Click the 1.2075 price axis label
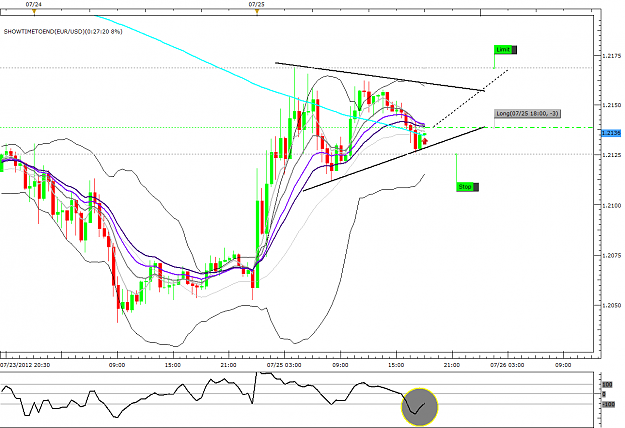This screenshot has height=428, width=625. tap(612, 255)
